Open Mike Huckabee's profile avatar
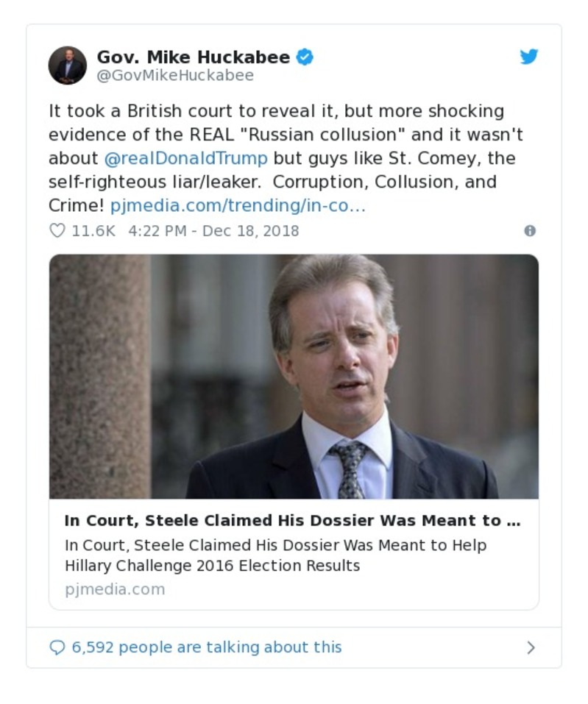The height and width of the screenshot is (704, 588). click(68, 65)
